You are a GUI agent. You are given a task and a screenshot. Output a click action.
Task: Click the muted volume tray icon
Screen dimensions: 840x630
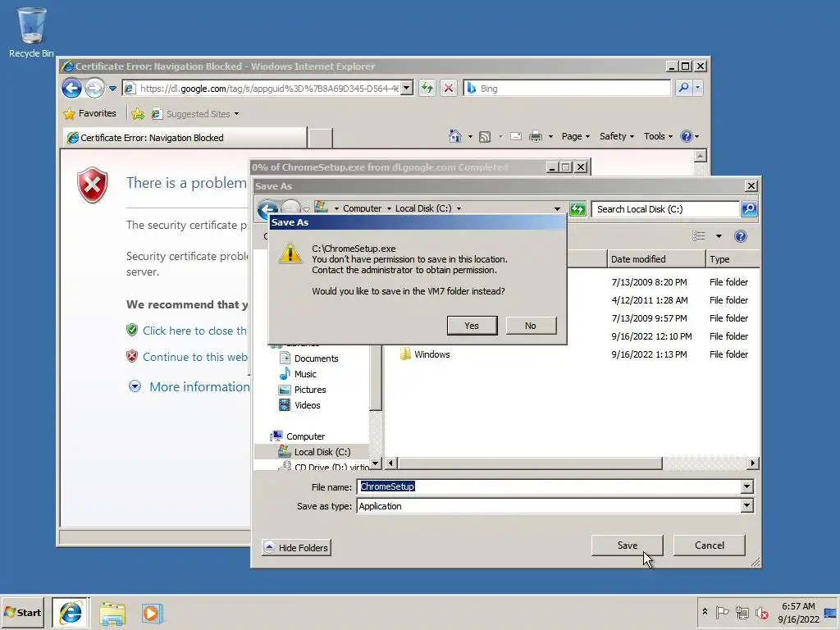[x=762, y=612]
